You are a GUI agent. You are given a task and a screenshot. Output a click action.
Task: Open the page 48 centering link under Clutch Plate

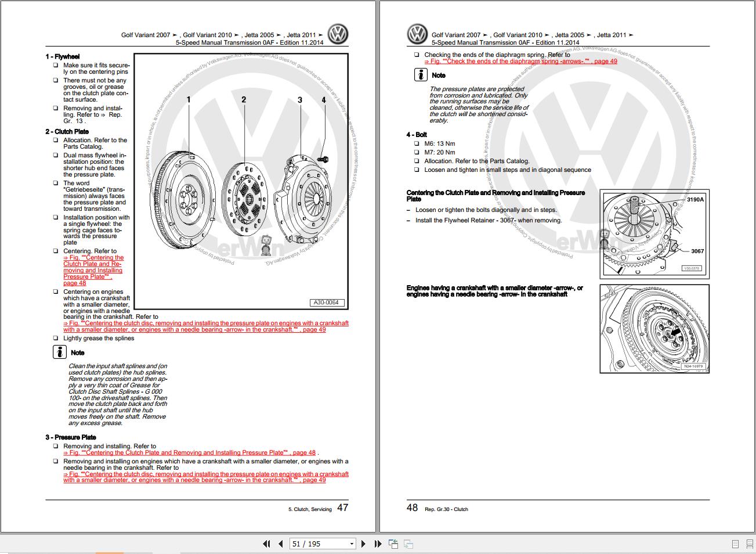[93, 270]
